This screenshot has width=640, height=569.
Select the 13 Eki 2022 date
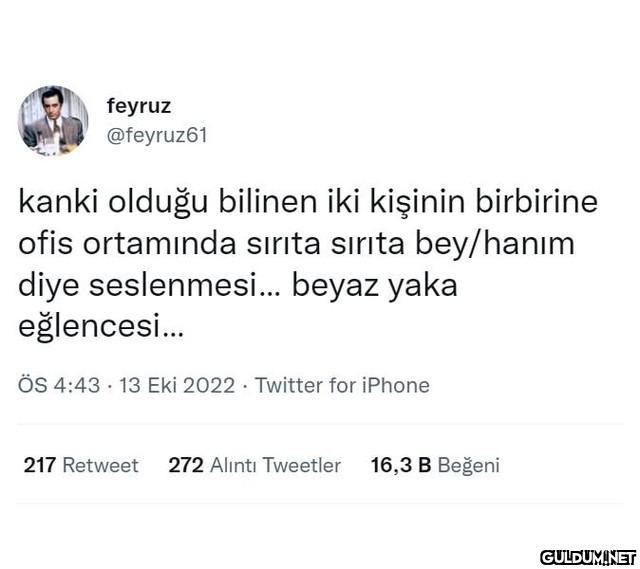[x=177, y=385]
